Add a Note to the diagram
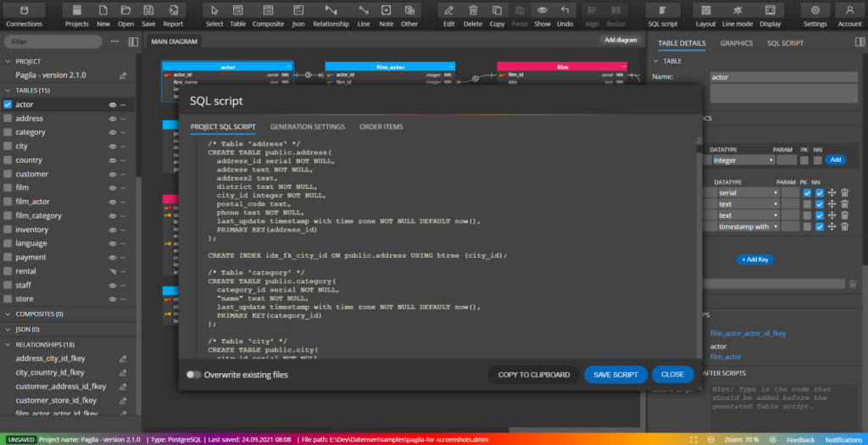Image resolution: width=868 pixels, height=445 pixels. click(x=387, y=15)
